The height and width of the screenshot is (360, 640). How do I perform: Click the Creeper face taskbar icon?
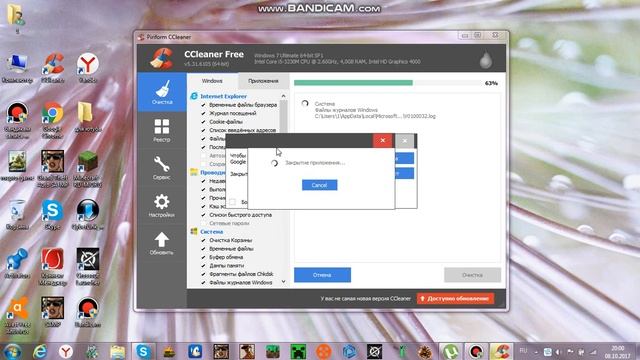298,351
